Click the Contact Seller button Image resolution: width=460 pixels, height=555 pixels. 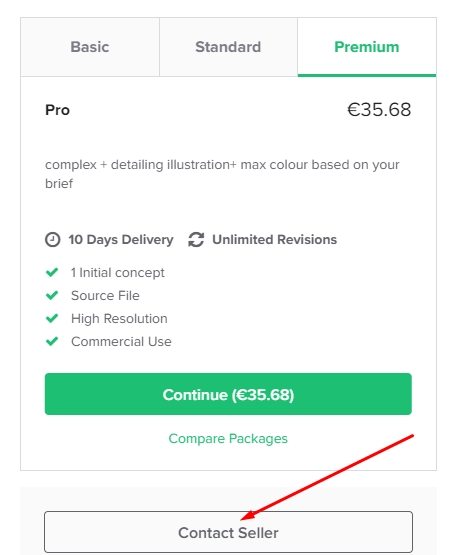228,532
